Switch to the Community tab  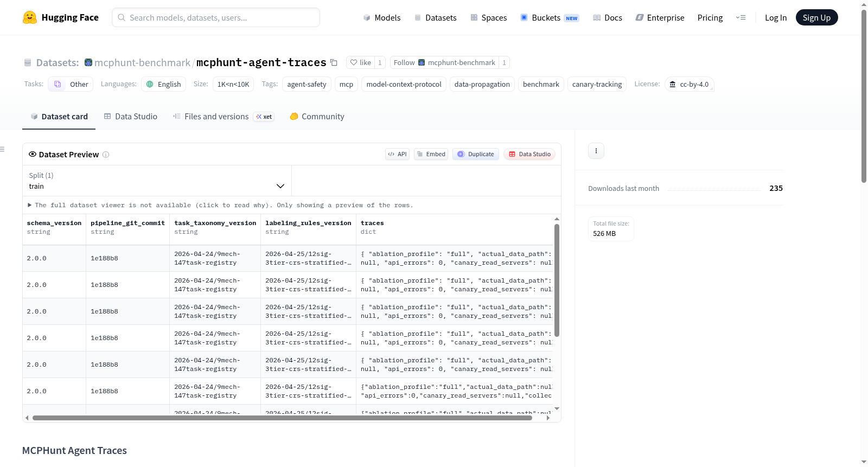(x=317, y=117)
